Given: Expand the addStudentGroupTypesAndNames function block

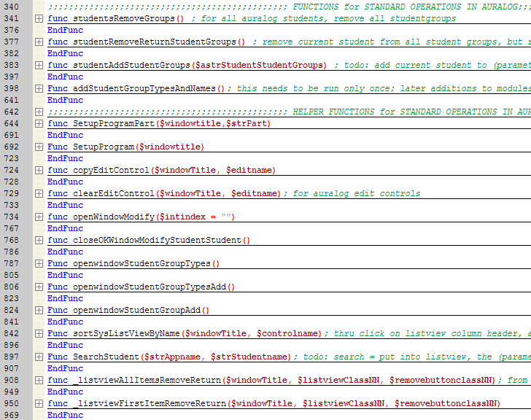Looking at the screenshot, I should click(x=39, y=88).
